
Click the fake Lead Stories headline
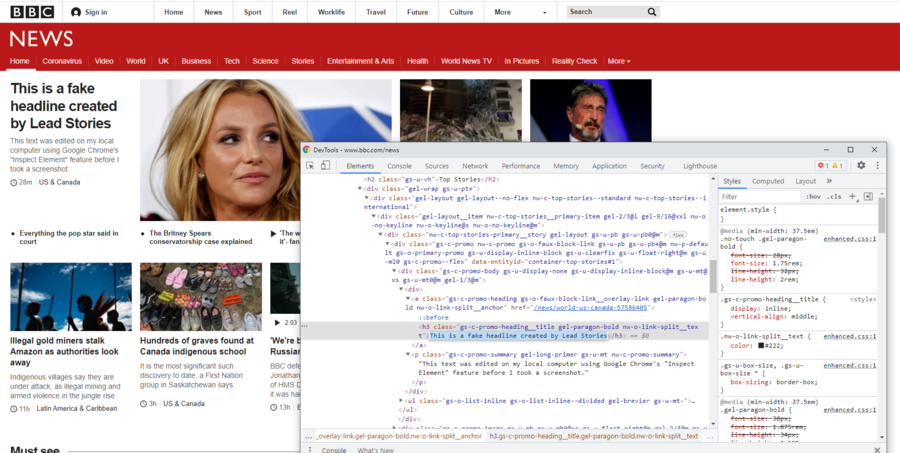pos(64,106)
